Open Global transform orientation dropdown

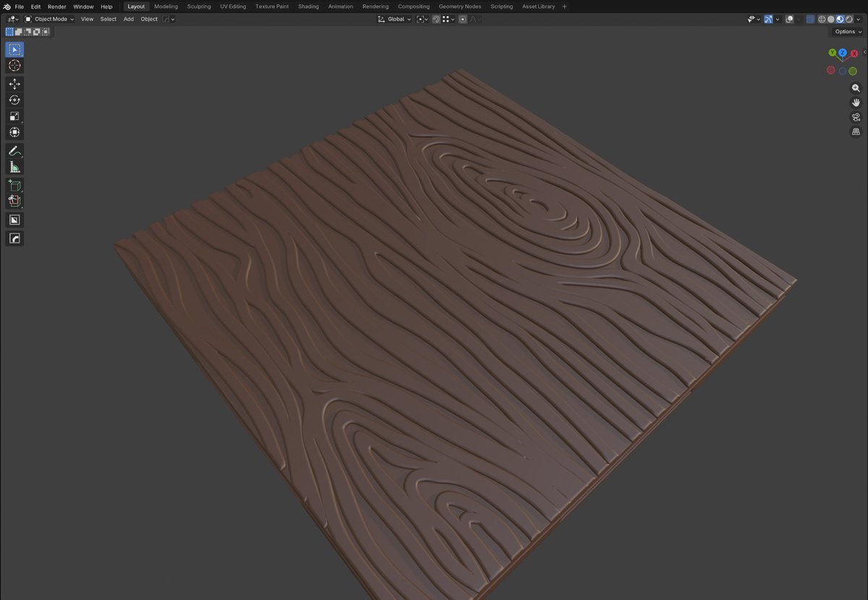(395, 19)
